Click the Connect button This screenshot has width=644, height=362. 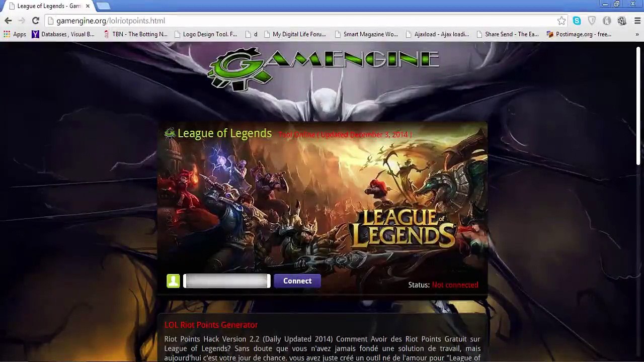coord(297,281)
